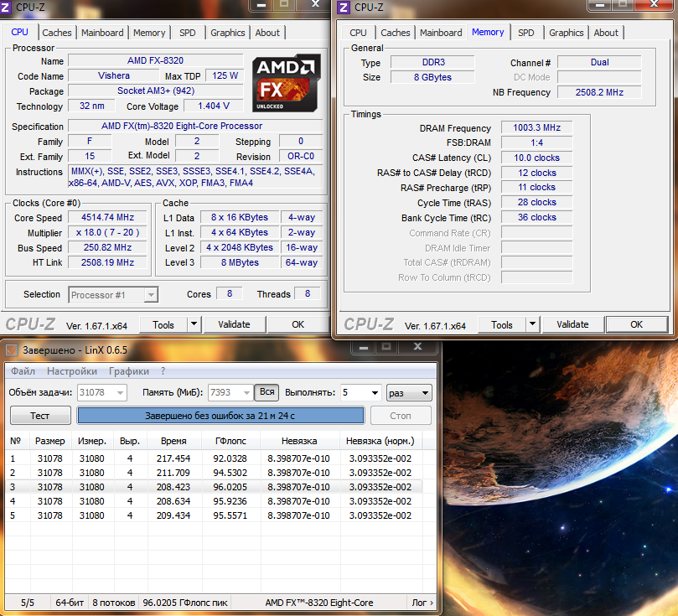This screenshot has width=678, height=616.
Task: Click Validate in left CPU-Z window
Action: click(x=234, y=324)
